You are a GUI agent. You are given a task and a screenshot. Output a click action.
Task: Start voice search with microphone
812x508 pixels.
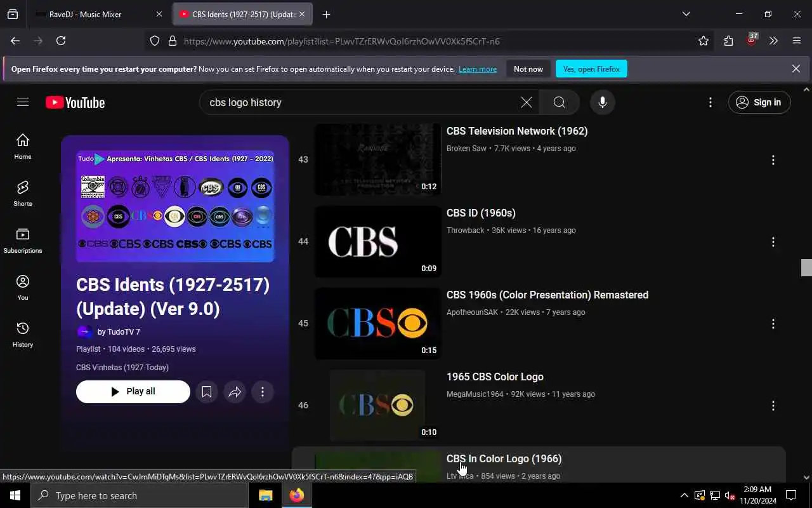pos(602,102)
